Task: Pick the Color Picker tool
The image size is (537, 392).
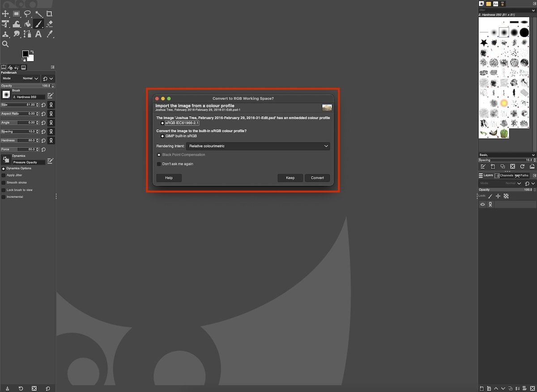Action: click(48, 34)
